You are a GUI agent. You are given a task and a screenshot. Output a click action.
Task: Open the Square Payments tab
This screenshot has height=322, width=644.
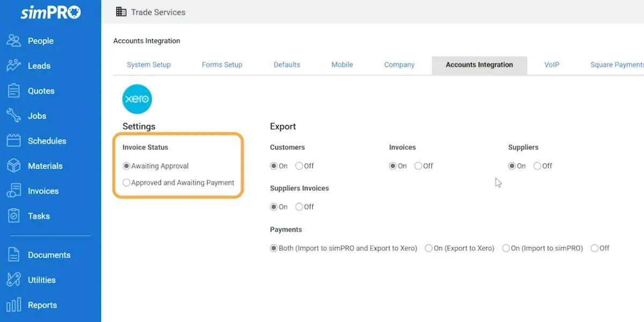pyautogui.click(x=617, y=64)
